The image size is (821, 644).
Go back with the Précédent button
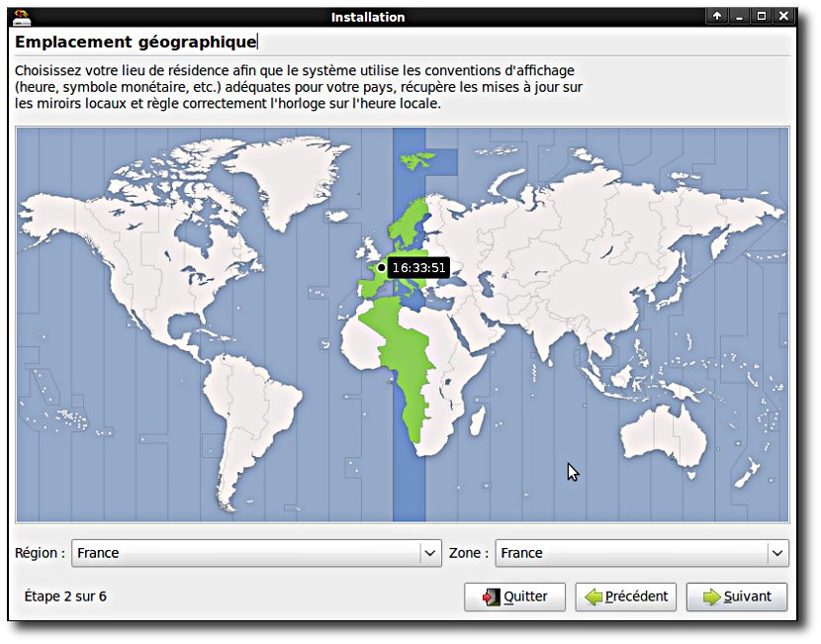tap(626, 597)
